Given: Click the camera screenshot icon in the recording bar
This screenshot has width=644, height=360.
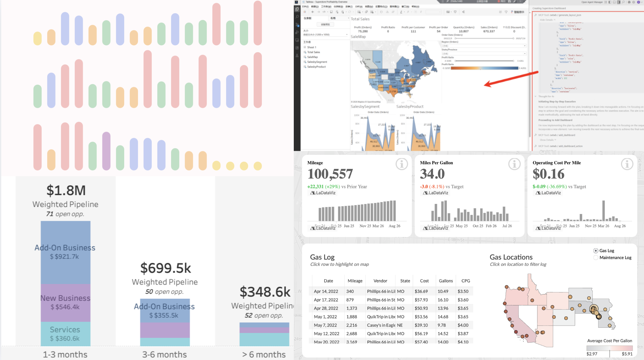Looking at the screenshot, I should pyautogui.click(x=509, y=2).
